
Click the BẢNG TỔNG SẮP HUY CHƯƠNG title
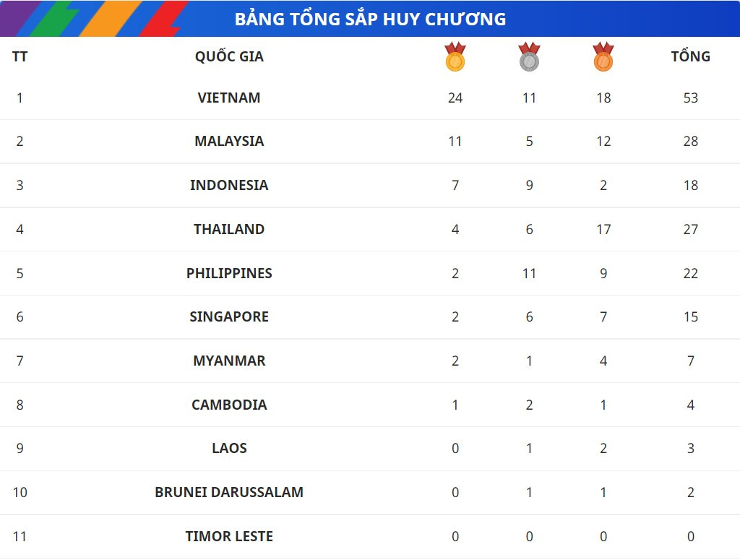(x=370, y=19)
